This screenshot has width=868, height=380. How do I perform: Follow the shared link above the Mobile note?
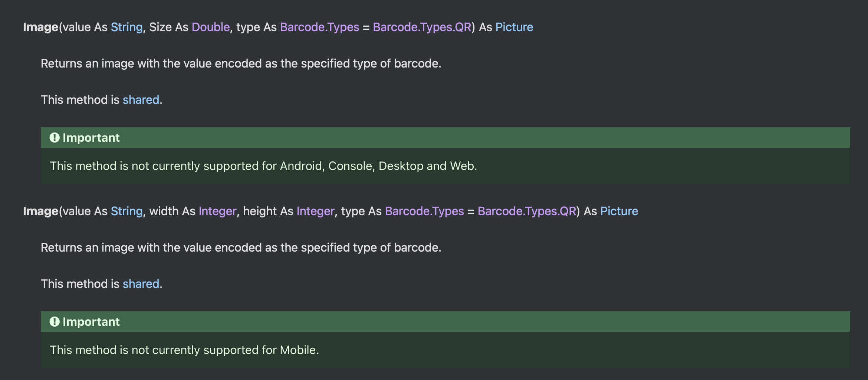[x=141, y=284]
